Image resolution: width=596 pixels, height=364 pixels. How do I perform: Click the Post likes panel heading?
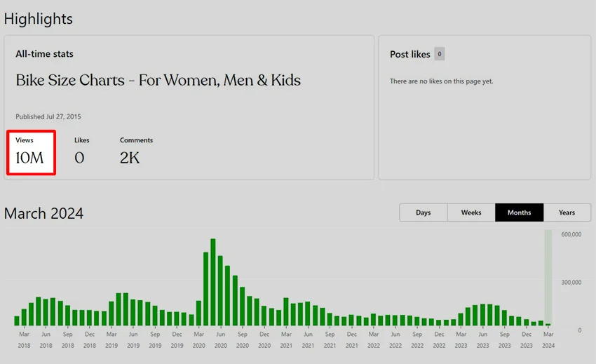coord(410,54)
